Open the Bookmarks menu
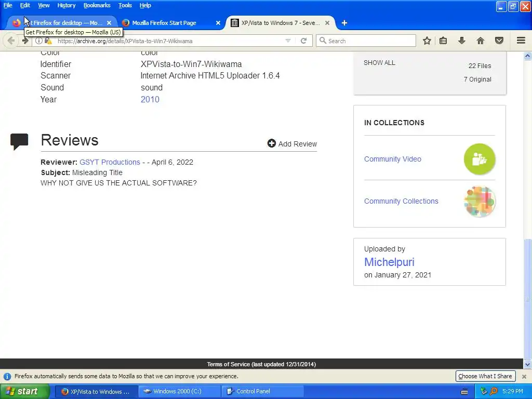 [x=97, y=5]
